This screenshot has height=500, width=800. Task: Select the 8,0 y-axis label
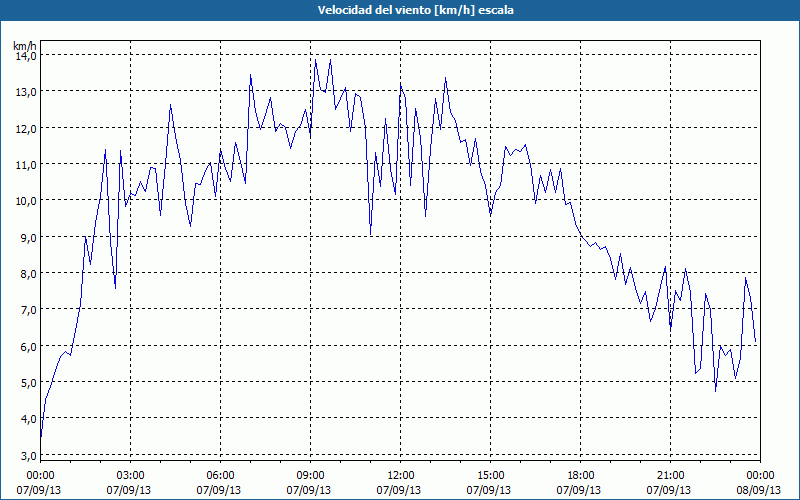[28, 273]
